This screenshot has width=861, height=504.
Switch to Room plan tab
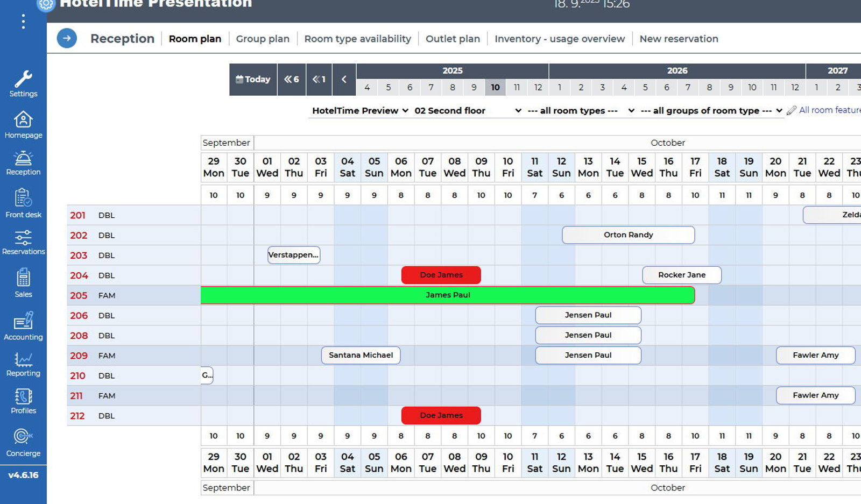[x=195, y=39]
